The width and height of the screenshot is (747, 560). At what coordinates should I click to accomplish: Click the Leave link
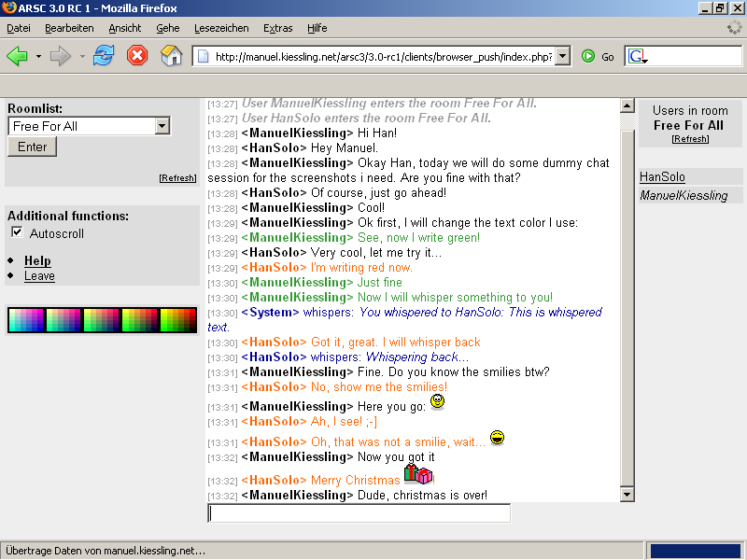[x=39, y=276]
